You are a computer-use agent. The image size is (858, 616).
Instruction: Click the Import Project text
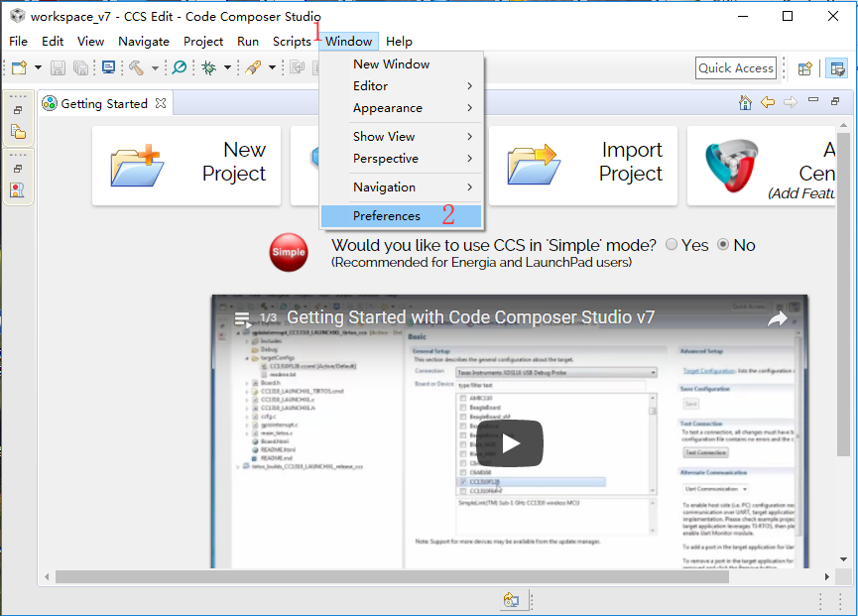coord(631,162)
